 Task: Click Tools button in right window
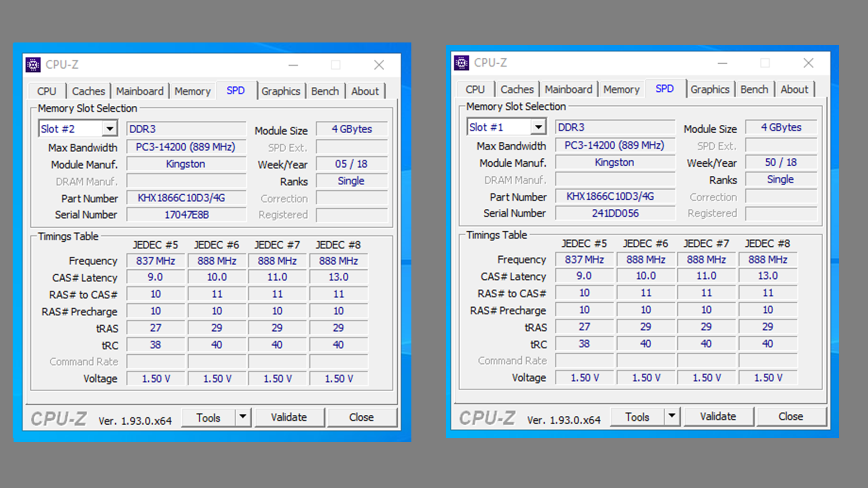pyautogui.click(x=637, y=417)
